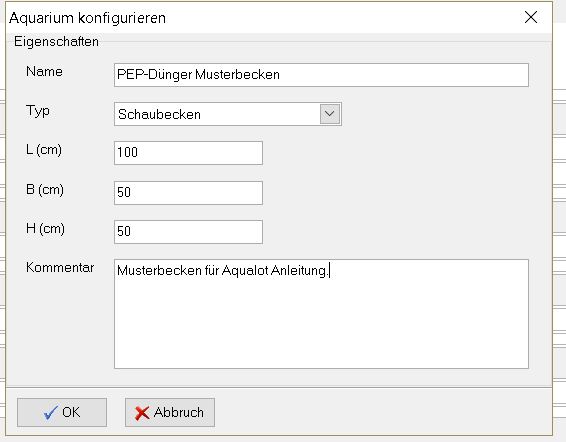Click the Kommentar label
The height and width of the screenshot is (442, 566).
pos(60,268)
